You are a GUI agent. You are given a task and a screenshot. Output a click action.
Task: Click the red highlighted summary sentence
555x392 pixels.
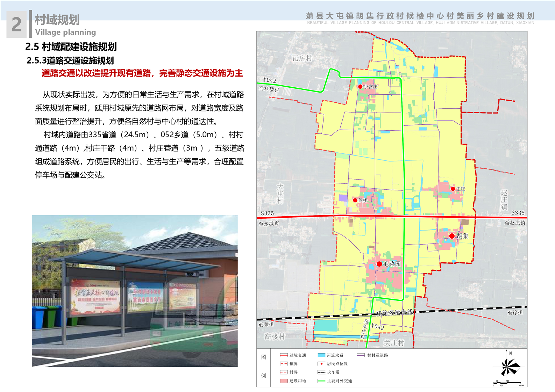(142, 73)
